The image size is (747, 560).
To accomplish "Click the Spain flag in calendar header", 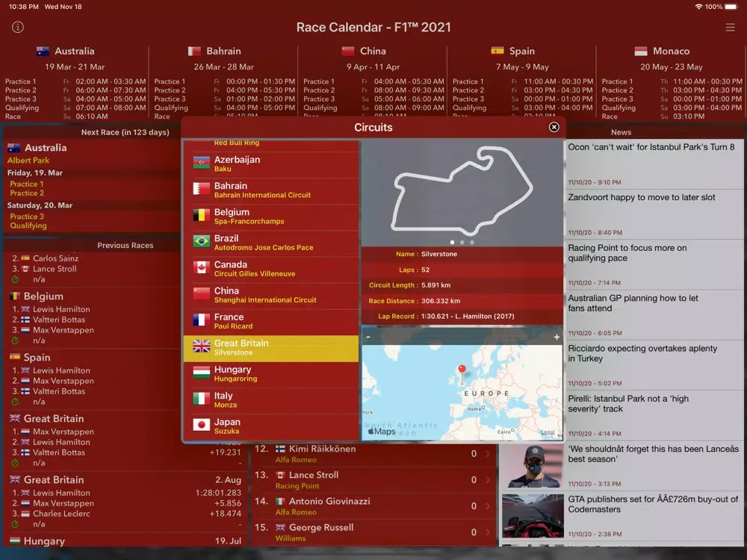I will [498, 51].
